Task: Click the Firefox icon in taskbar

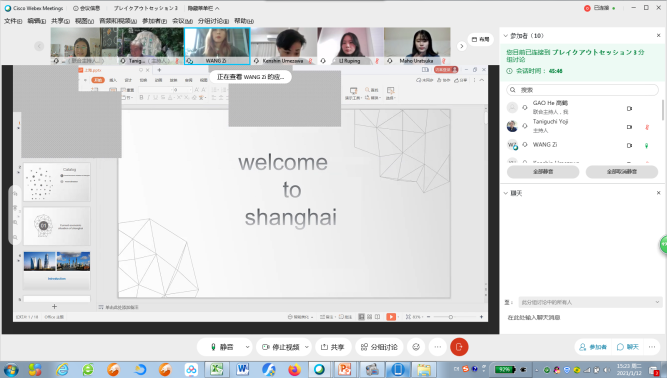Action: click(294, 369)
